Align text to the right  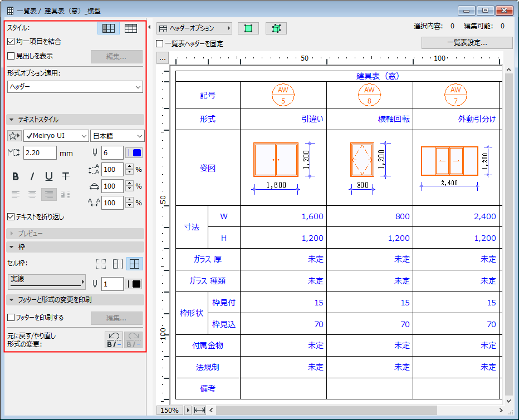pos(49,195)
